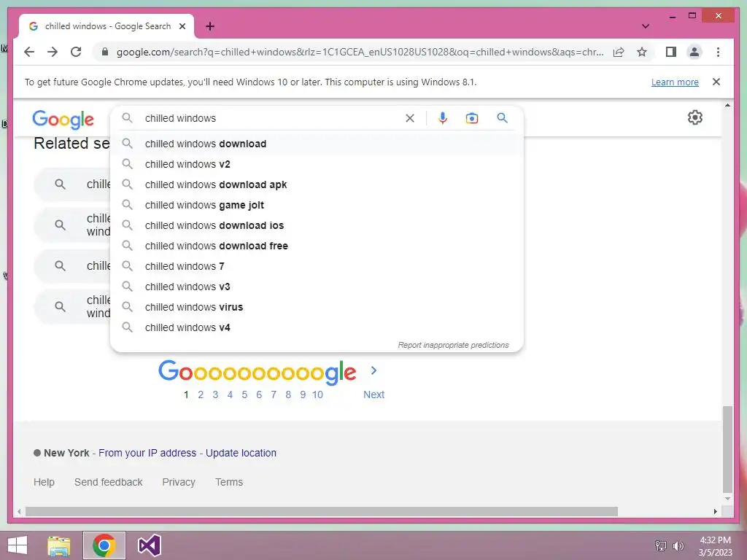
Task: Go to results page 2
Action: [201, 394]
